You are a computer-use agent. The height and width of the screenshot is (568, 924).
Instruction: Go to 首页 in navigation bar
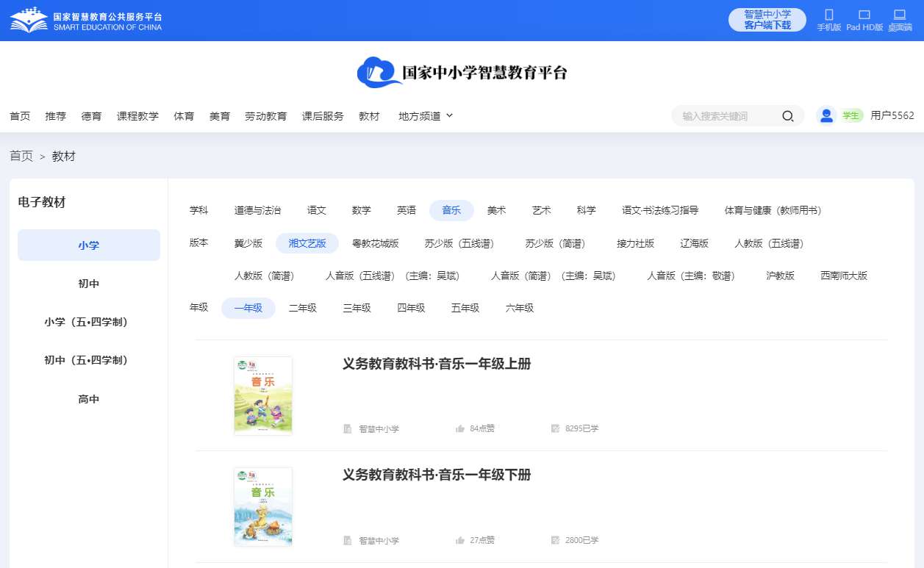[20, 116]
